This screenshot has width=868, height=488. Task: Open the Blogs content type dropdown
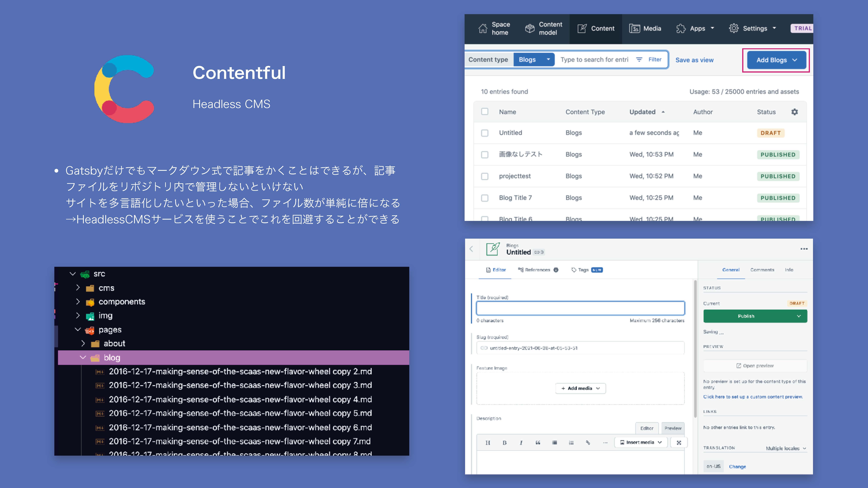click(534, 60)
